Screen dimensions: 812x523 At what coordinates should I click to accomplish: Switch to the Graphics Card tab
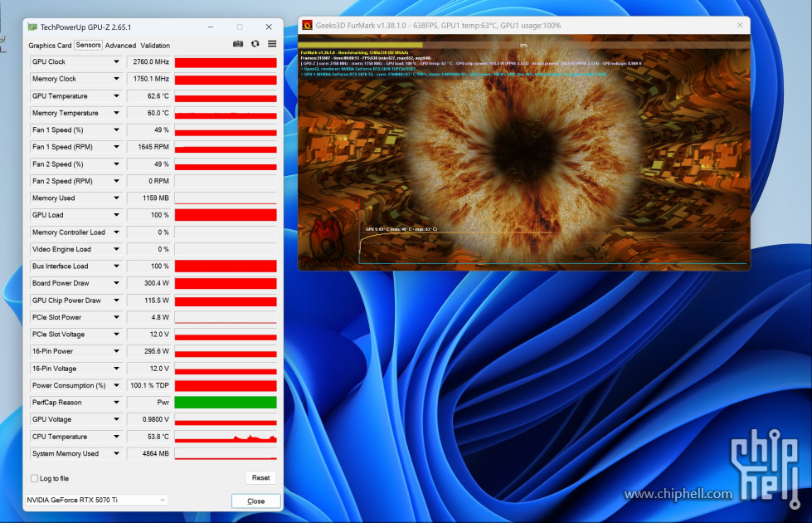pos(50,46)
